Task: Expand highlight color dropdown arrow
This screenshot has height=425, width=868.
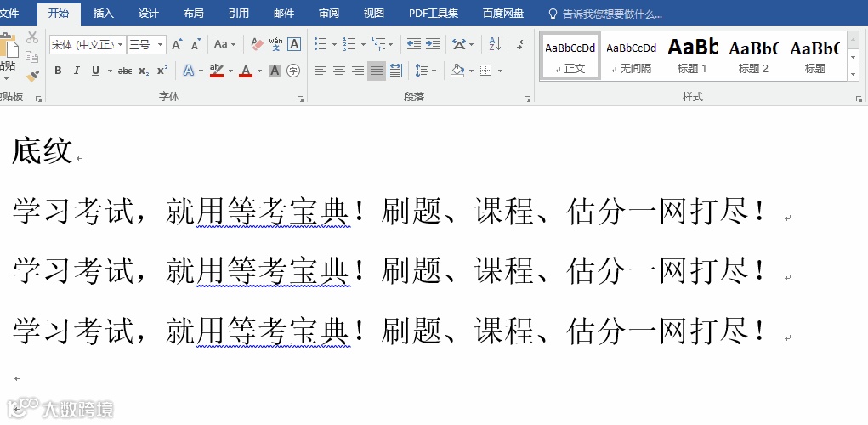Action: pyautogui.click(x=230, y=71)
